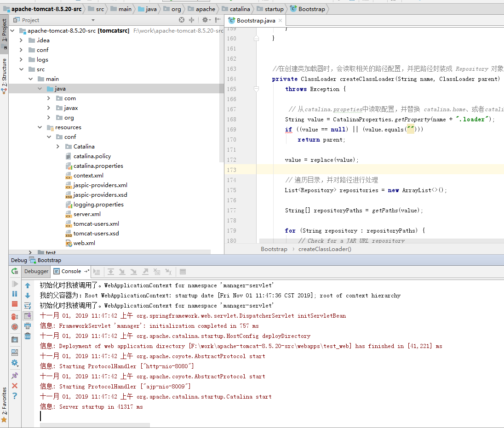Click Collapse All icon in Project panel
504x428 pixels.
click(192, 20)
